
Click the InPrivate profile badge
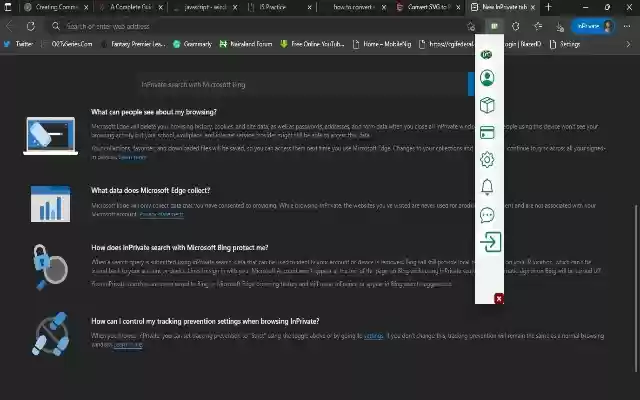[594, 26]
